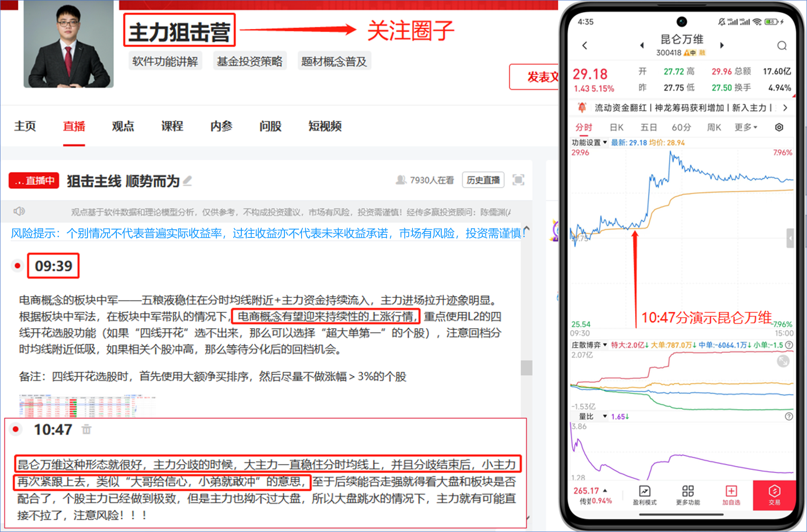Screen dimensions: 807x532
Task: Select the 日K chart tab
Action: (x=616, y=127)
